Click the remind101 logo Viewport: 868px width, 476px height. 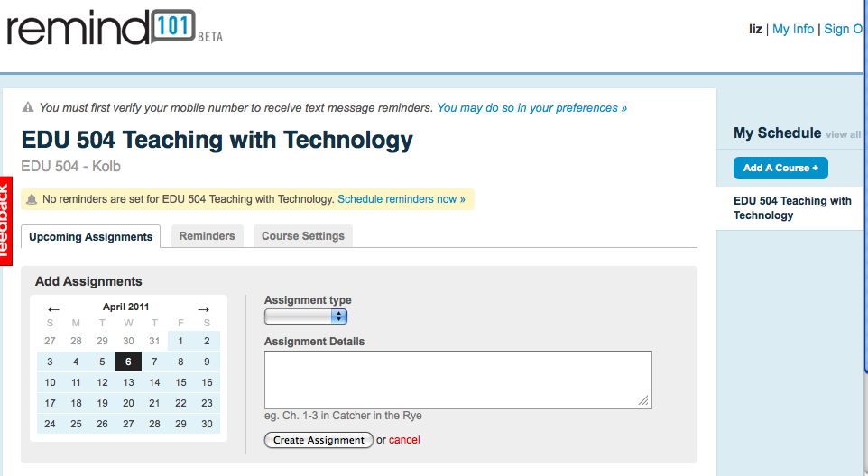(x=115, y=28)
